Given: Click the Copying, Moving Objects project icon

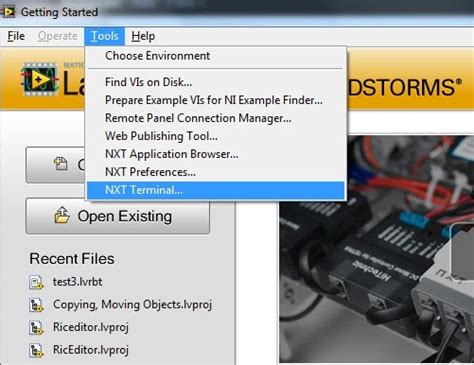Looking at the screenshot, I should 36,305.
